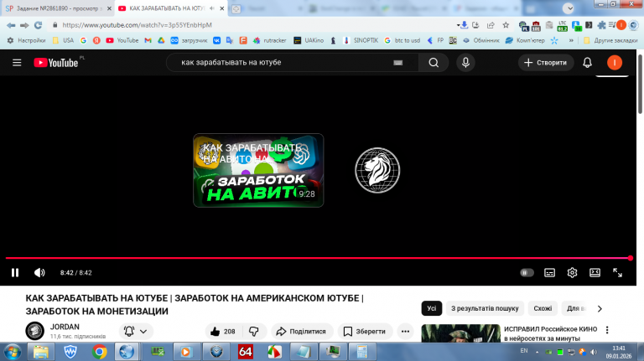This screenshot has width=644, height=361.
Task: Open player settings gear
Action: tap(572, 273)
